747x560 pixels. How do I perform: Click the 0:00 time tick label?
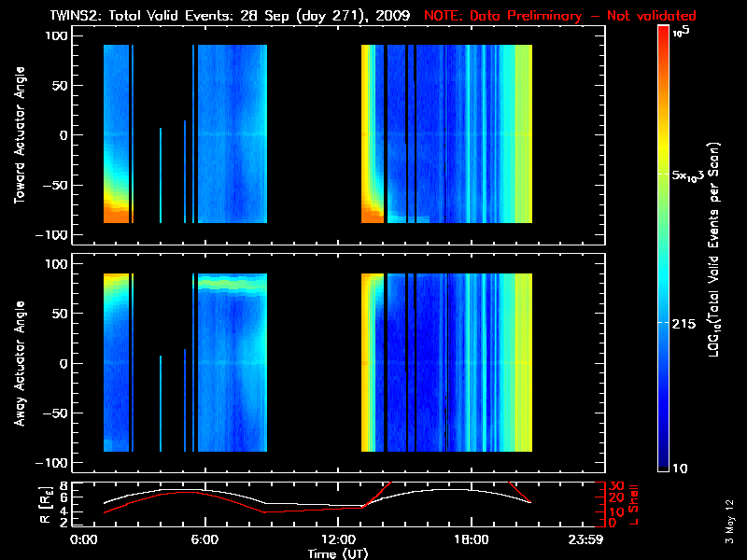coord(84,540)
